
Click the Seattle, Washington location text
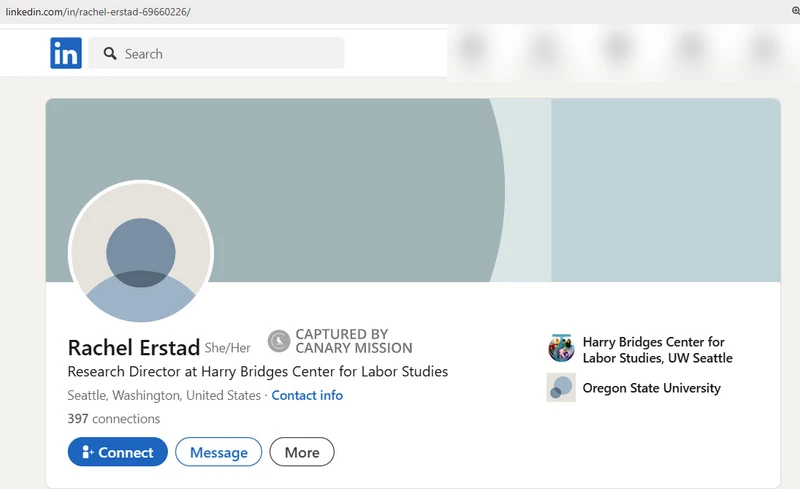coord(164,396)
